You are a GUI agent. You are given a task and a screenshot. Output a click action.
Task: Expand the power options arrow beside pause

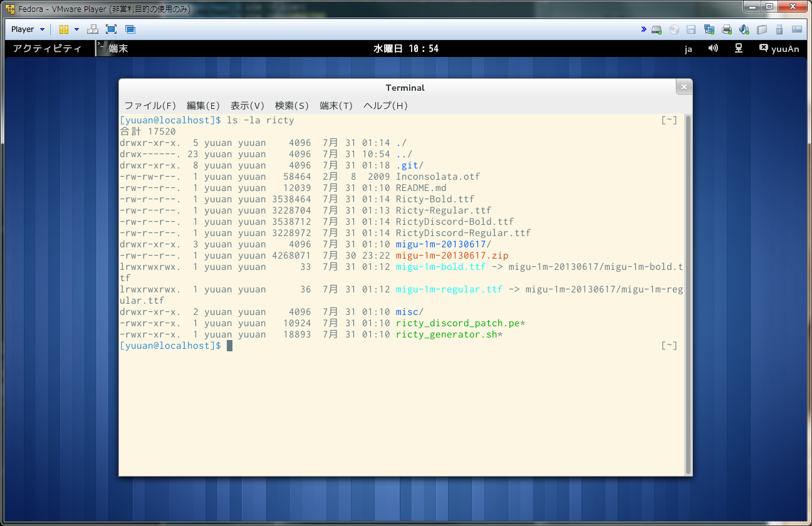pos(76,29)
